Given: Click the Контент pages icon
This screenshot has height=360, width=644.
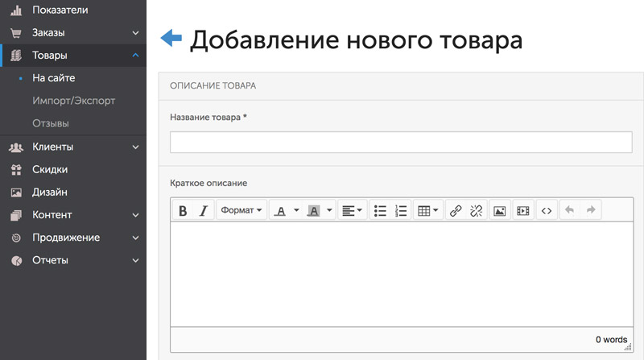Looking at the screenshot, I should [16, 215].
